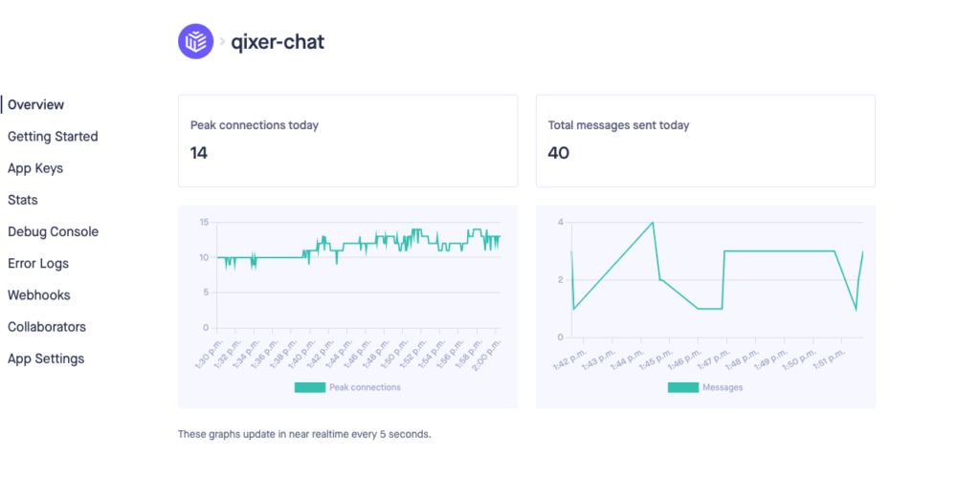Image resolution: width=980 pixels, height=479 pixels.
Task: Click the qixer-chat app title
Action: 278,42
